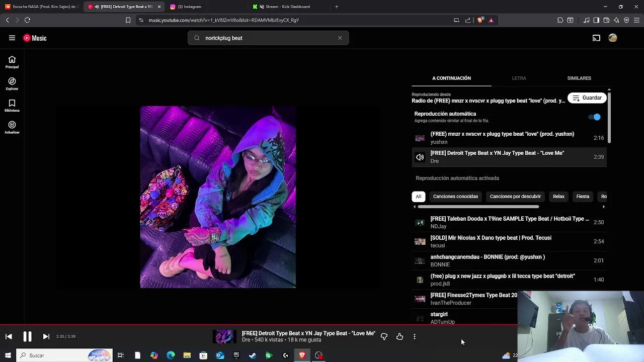
Task: Clear the search box with the X
Action: coord(340,38)
